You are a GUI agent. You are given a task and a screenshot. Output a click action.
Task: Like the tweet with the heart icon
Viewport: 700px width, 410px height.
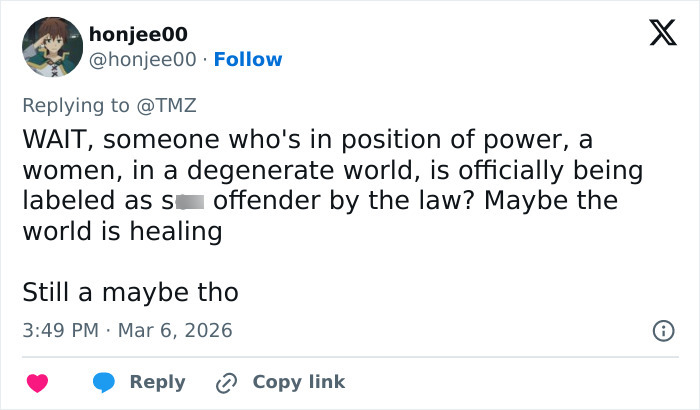coord(38,382)
